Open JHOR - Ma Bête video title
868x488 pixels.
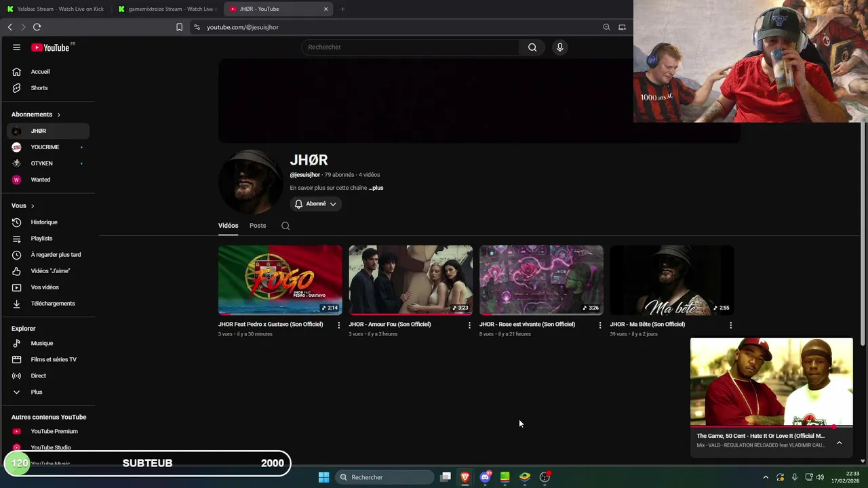(x=647, y=325)
